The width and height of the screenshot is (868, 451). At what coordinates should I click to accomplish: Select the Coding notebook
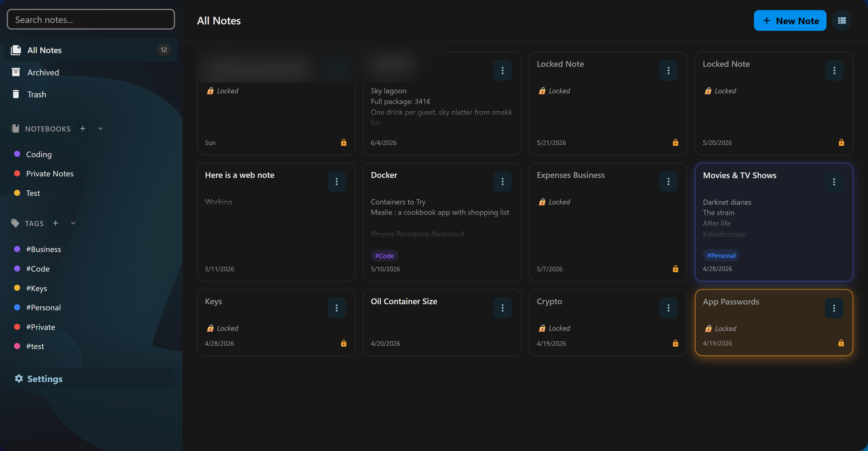click(39, 154)
